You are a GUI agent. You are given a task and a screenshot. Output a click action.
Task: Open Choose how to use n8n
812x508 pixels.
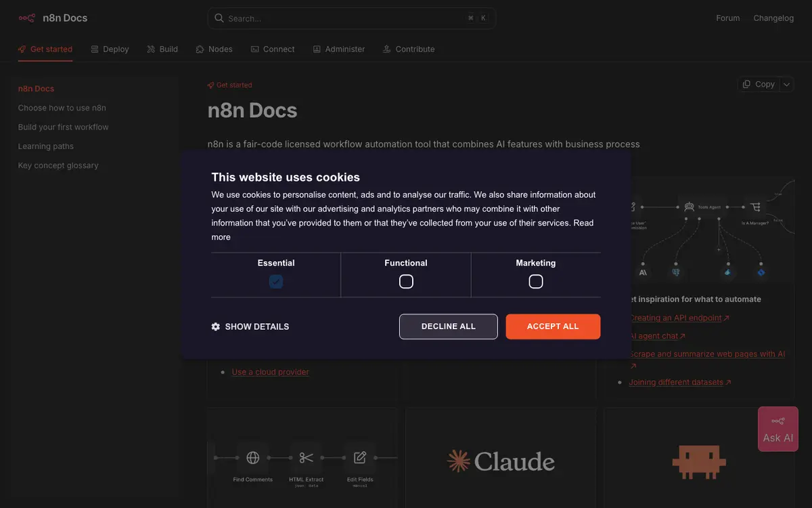[x=62, y=108]
